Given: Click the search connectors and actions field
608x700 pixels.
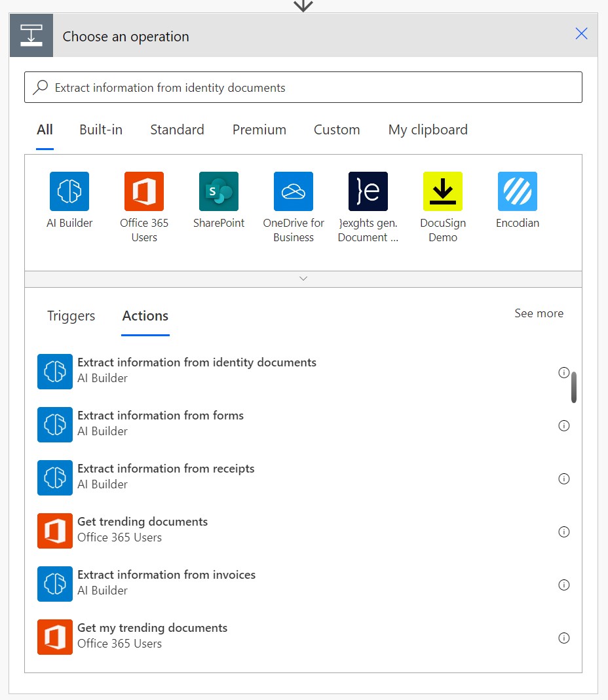Looking at the screenshot, I should [x=303, y=87].
